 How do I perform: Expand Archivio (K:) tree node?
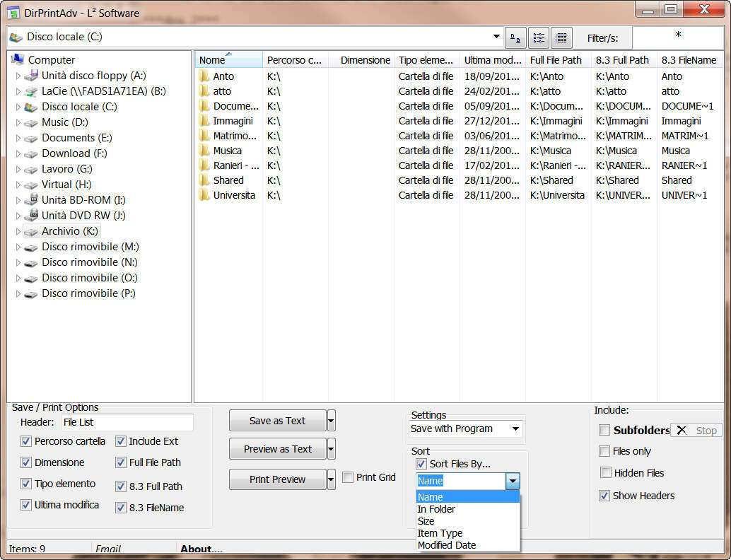coord(18,232)
